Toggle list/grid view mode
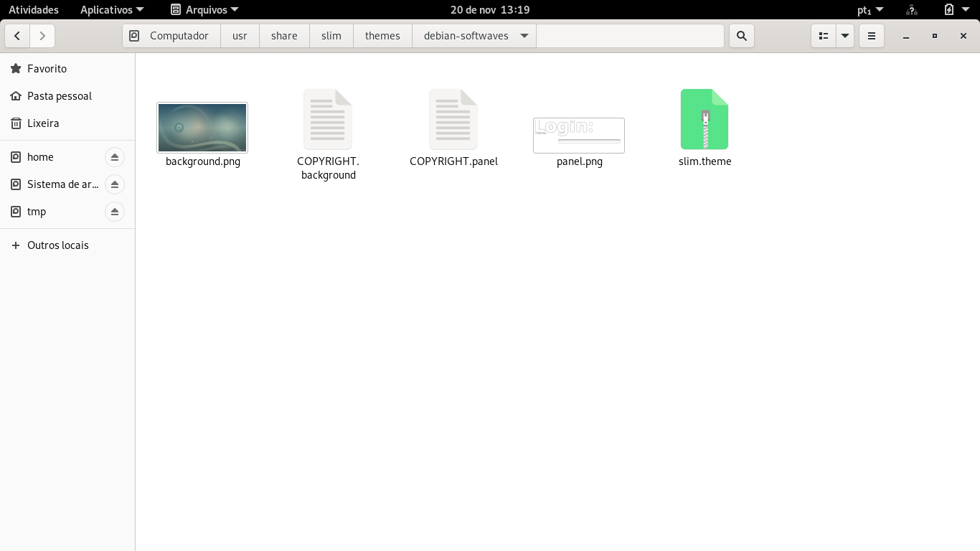The image size is (980, 551). pos(824,36)
